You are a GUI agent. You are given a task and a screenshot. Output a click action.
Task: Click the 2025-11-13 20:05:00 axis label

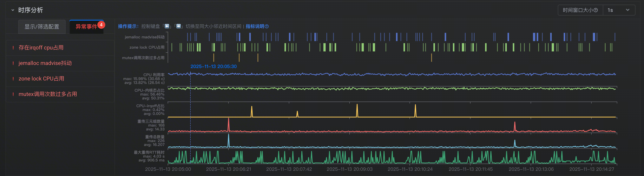(x=168, y=169)
